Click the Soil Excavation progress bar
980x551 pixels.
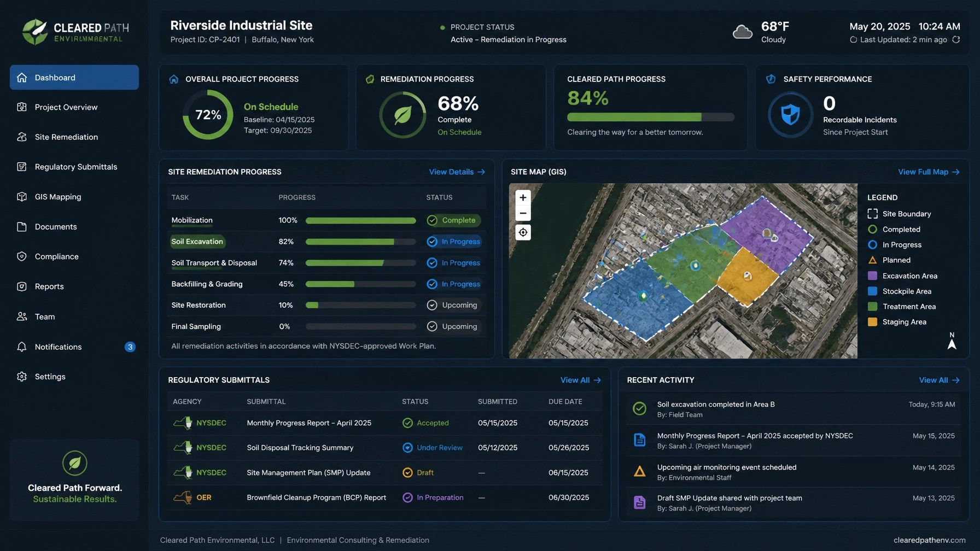(360, 242)
